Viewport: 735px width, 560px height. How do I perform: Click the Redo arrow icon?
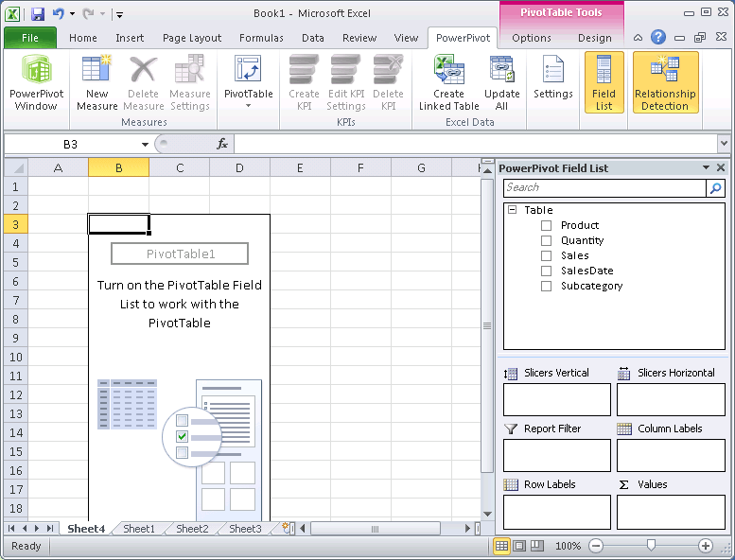(88, 14)
